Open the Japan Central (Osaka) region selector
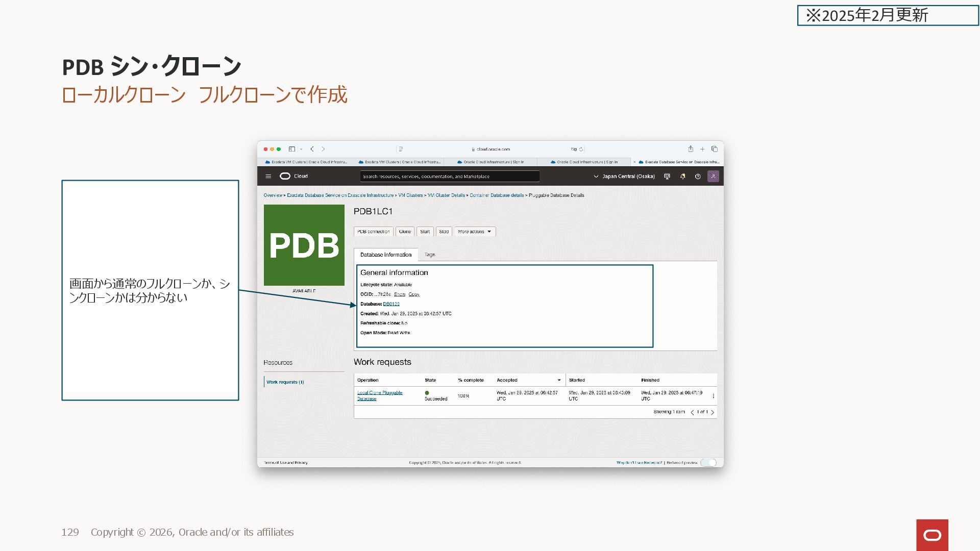 click(x=624, y=176)
